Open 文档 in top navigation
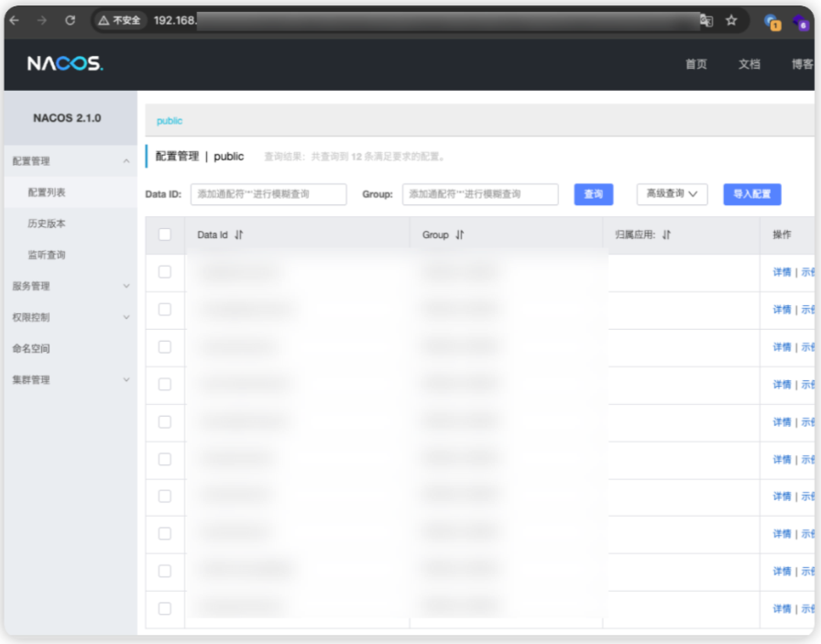This screenshot has width=821, height=644. pos(750,64)
